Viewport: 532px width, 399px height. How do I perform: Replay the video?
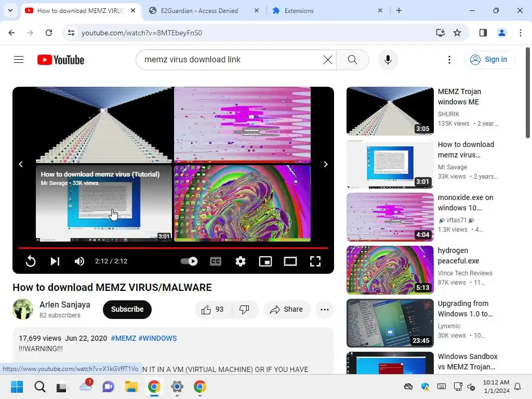(x=31, y=261)
